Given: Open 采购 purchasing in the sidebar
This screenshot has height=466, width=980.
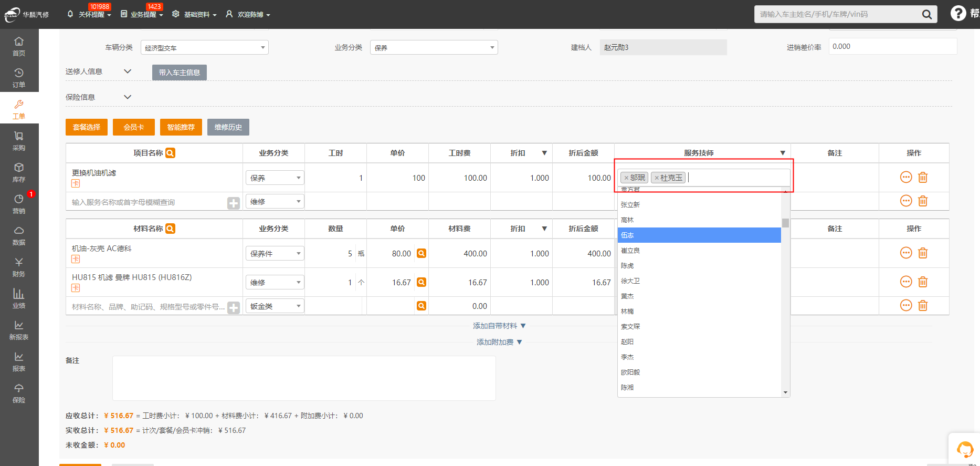Looking at the screenshot, I should coord(19,141).
